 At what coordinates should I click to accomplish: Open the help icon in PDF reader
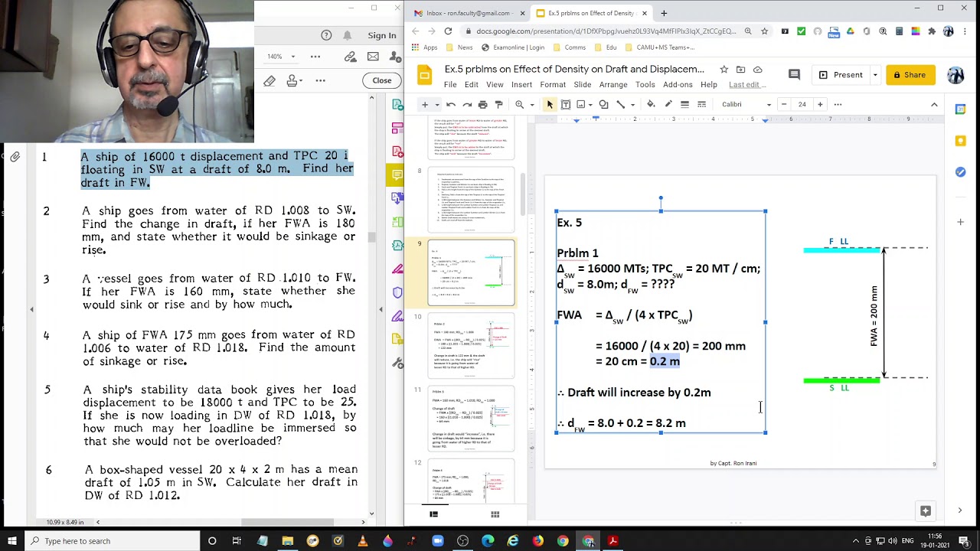(x=327, y=35)
